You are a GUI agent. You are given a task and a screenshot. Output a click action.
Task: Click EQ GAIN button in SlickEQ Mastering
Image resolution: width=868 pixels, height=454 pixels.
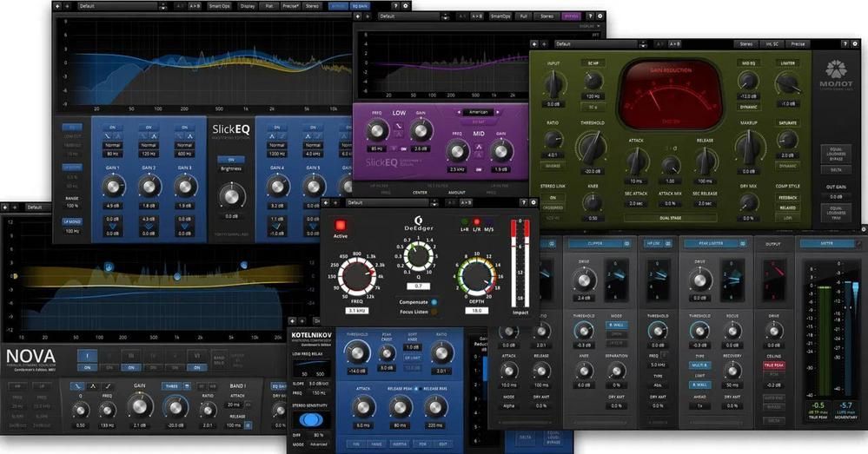point(359,6)
